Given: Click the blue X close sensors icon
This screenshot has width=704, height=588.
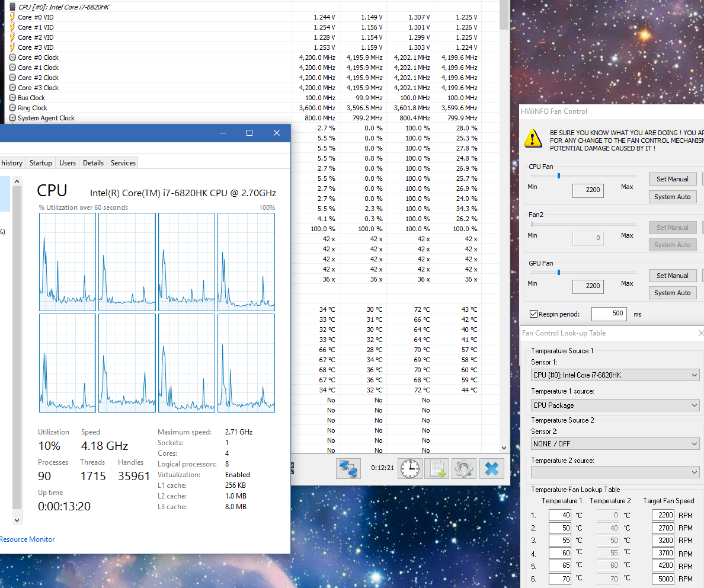Looking at the screenshot, I should coord(491,468).
